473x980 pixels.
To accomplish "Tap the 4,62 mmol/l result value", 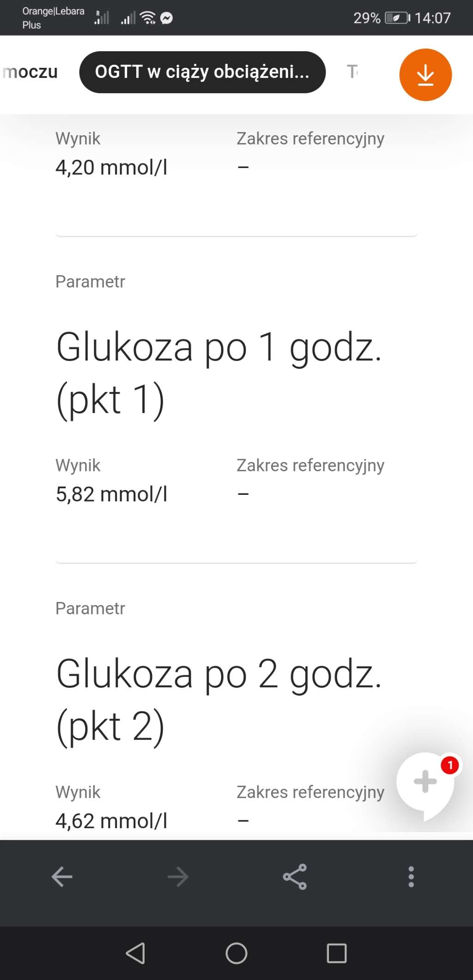I will (x=111, y=821).
